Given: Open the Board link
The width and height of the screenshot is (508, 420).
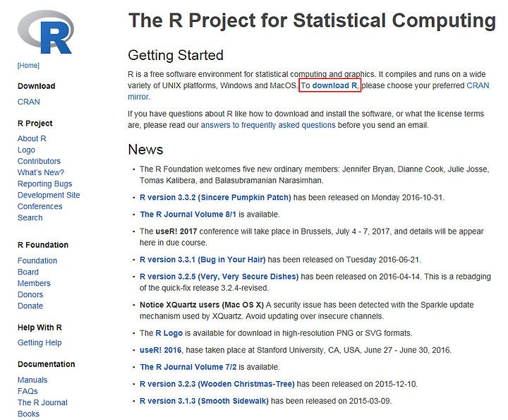Looking at the screenshot, I should click(x=28, y=272).
